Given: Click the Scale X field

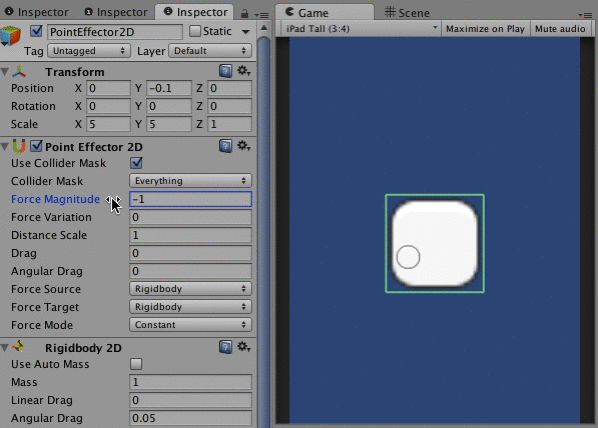Looking at the screenshot, I should (108, 124).
